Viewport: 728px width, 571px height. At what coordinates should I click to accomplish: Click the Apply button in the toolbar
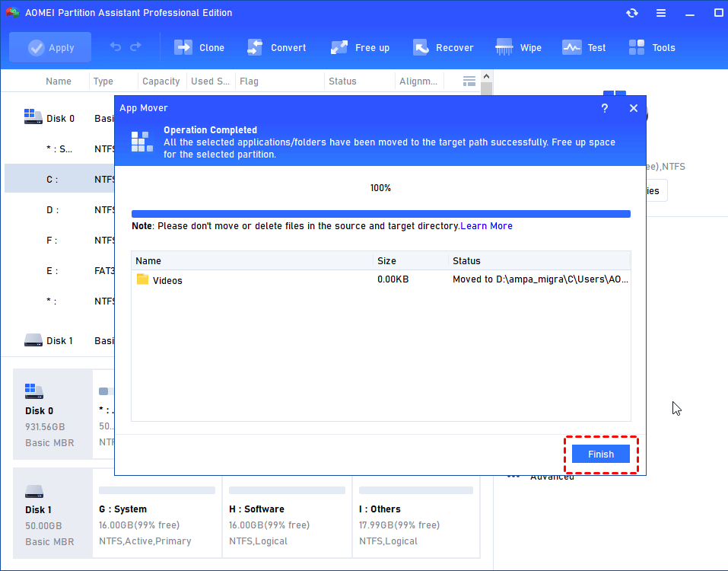50,47
